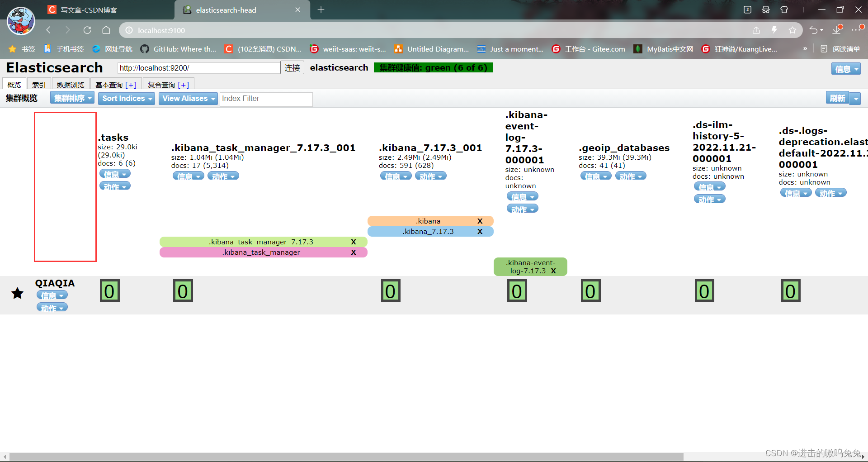868x462 pixels.
Task: Click the browser forward arrow
Action: [x=68, y=30]
